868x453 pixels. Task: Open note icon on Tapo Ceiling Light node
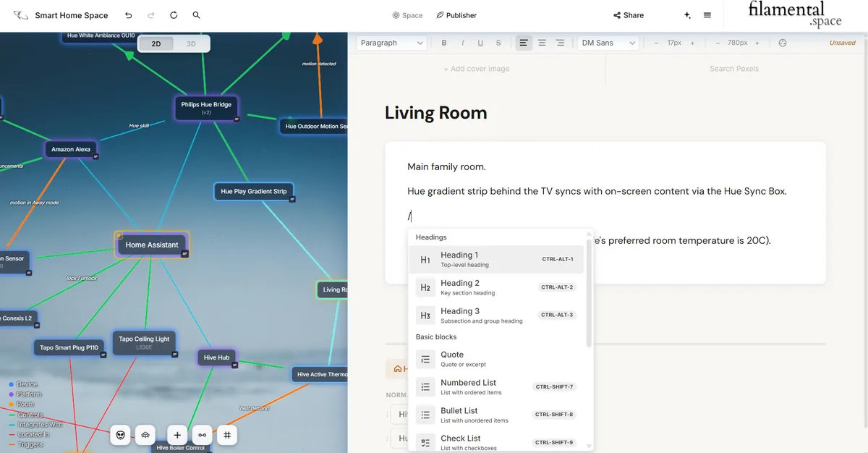click(x=174, y=355)
